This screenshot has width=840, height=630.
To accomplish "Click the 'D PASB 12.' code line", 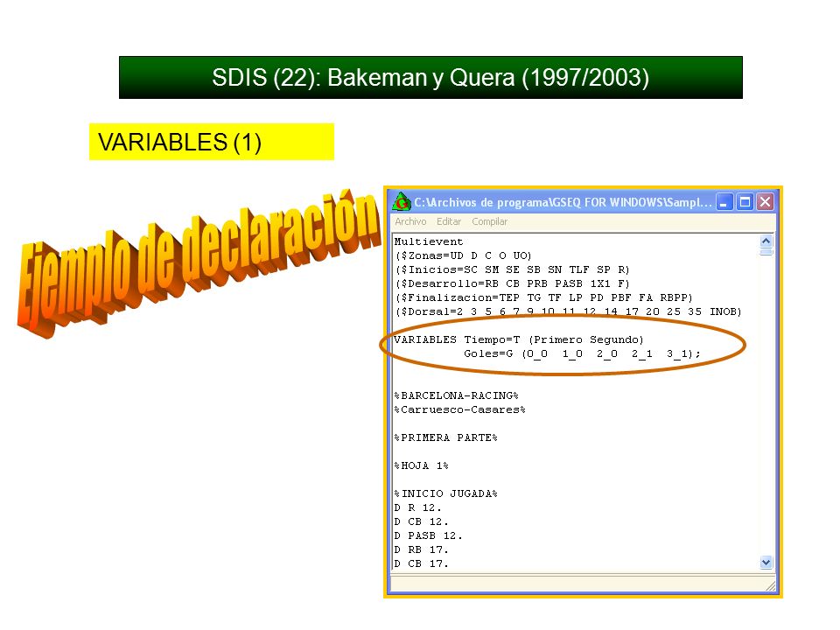I will click(x=429, y=535).
